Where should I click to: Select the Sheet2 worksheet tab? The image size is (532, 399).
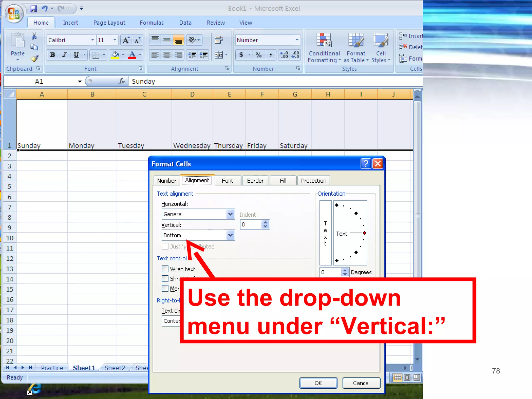pos(115,368)
